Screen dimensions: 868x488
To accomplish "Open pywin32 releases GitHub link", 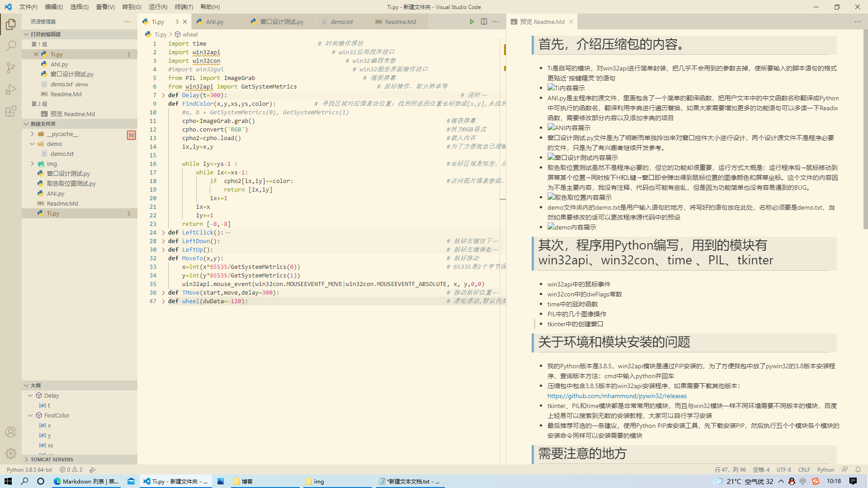I will 617,396.
